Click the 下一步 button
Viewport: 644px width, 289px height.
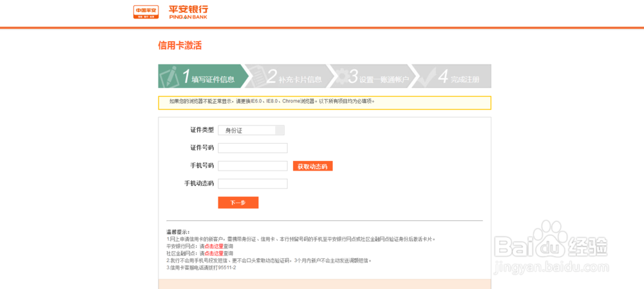pyautogui.click(x=238, y=202)
